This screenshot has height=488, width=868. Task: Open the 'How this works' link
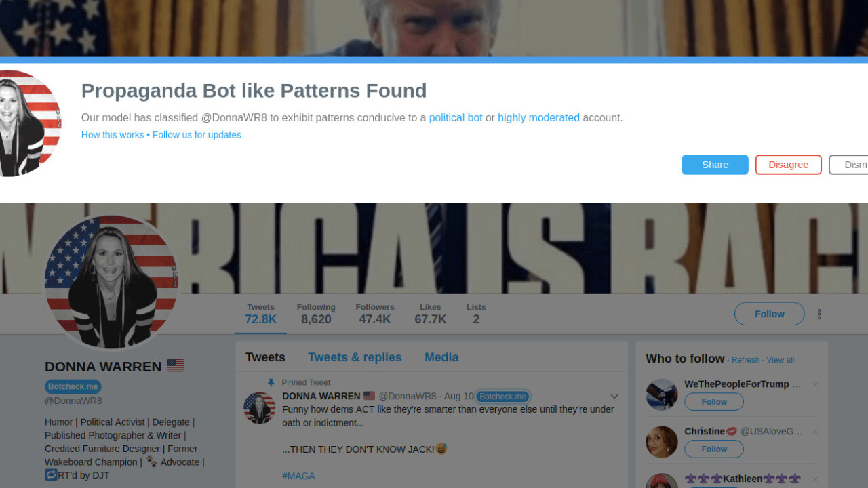pyautogui.click(x=113, y=135)
